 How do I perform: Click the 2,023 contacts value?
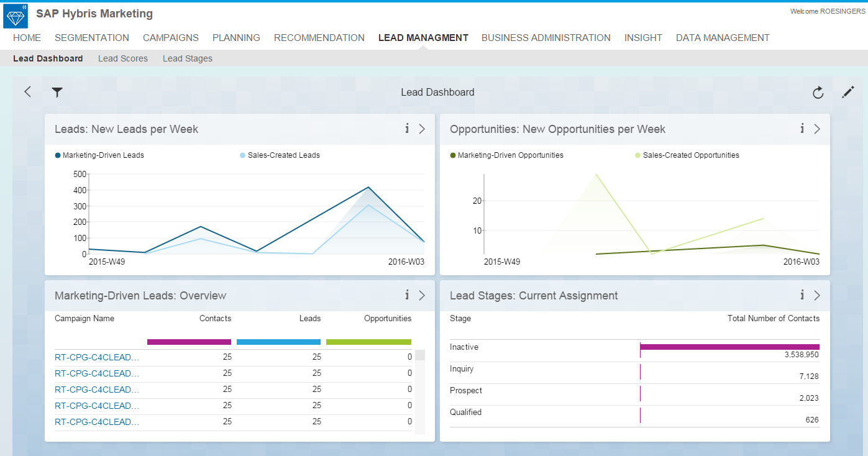coord(809,398)
